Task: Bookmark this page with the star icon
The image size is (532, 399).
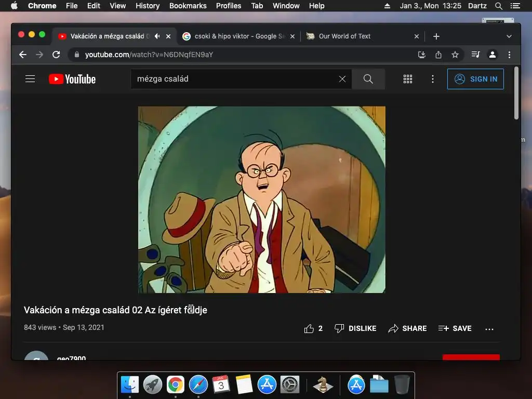Action: click(455, 55)
